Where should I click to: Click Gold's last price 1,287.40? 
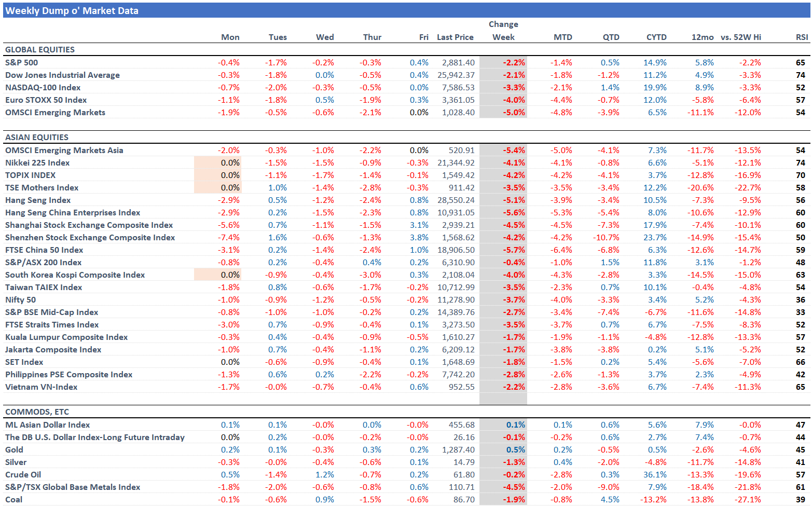point(458,450)
